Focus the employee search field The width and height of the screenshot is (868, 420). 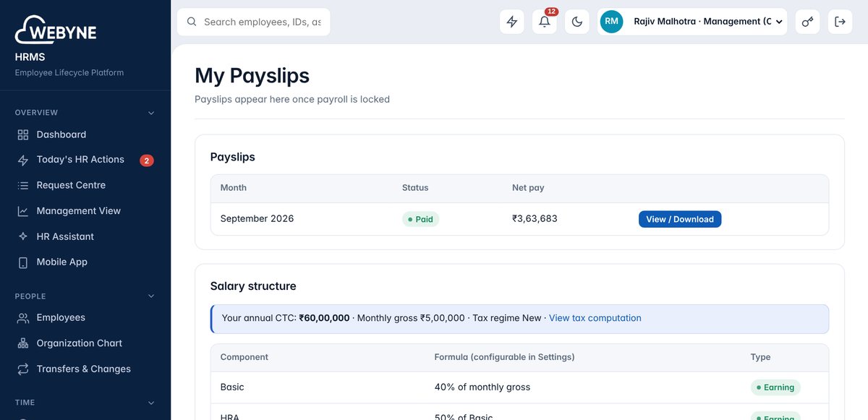[254, 22]
